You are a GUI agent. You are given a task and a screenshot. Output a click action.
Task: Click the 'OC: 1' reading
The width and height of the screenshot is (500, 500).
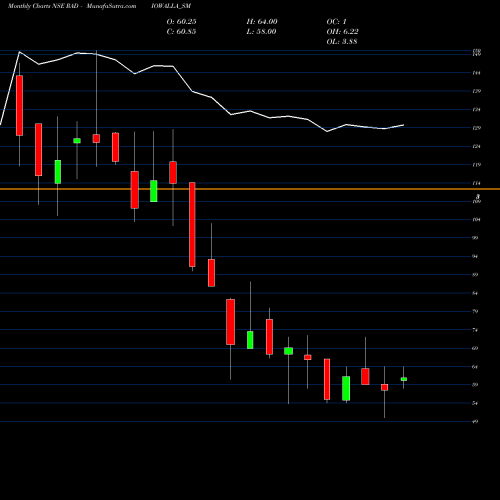336,22
